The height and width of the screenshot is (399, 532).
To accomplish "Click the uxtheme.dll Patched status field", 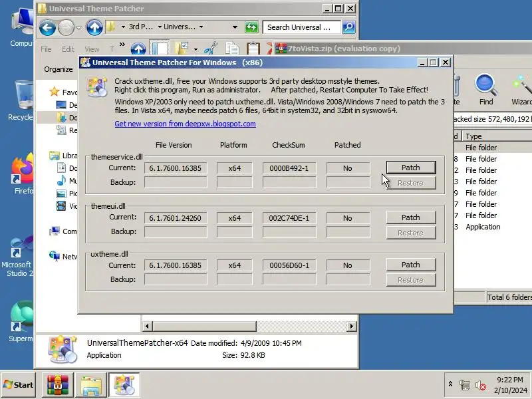I will pyautogui.click(x=348, y=265).
